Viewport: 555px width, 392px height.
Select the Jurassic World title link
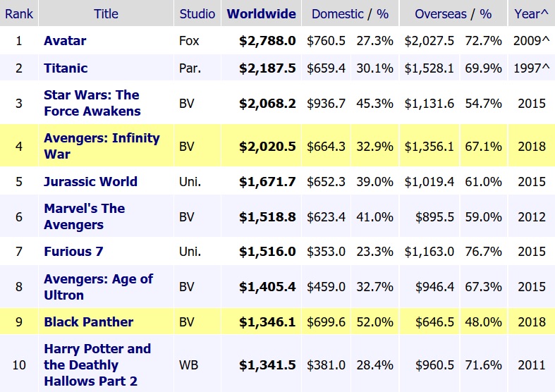click(90, 181)
